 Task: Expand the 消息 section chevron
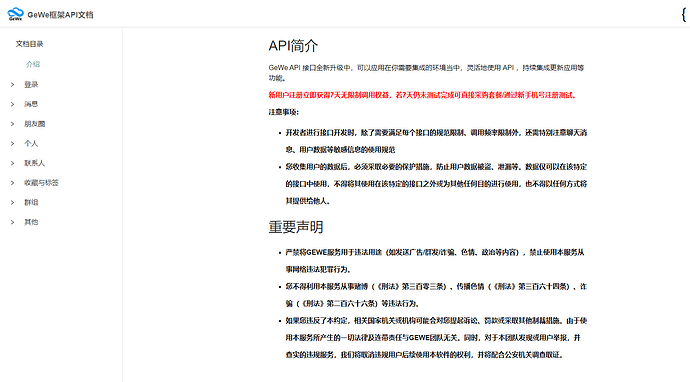point(12,104)
